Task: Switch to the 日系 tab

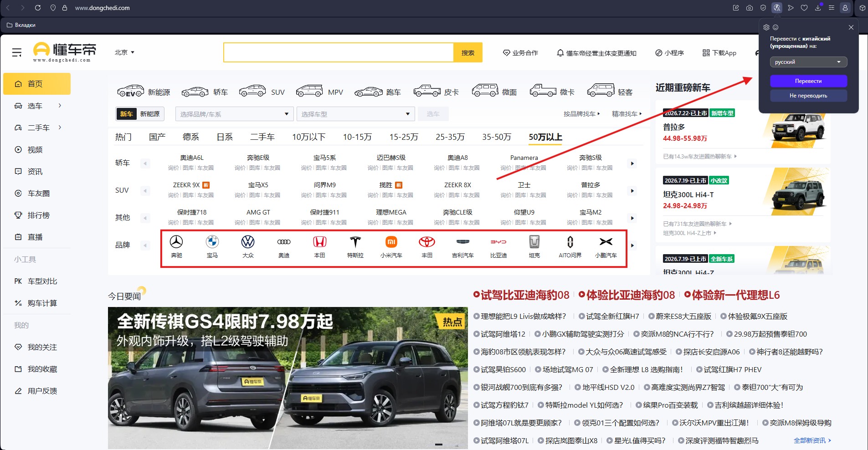Action: pos(225,137)
